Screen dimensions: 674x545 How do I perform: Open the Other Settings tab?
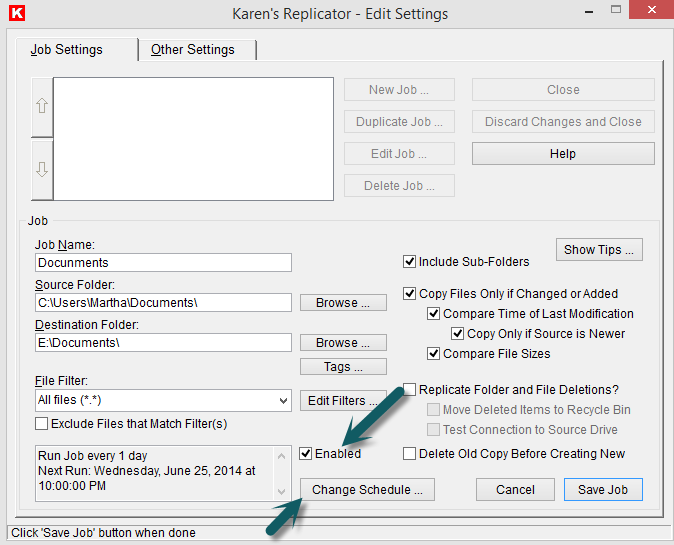coord(193,50)
